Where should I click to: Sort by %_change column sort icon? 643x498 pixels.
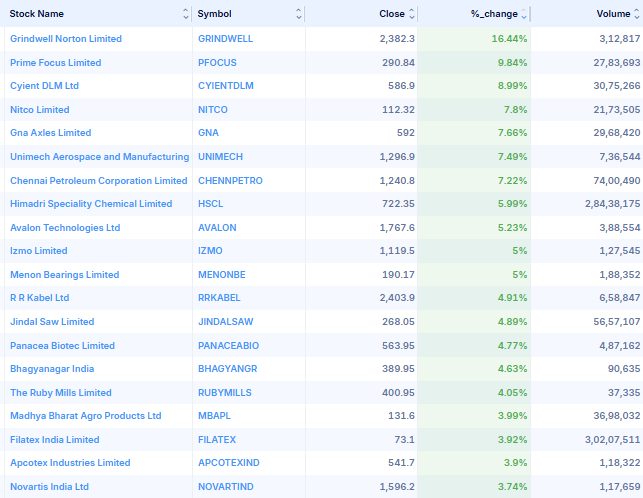point(524,14)
